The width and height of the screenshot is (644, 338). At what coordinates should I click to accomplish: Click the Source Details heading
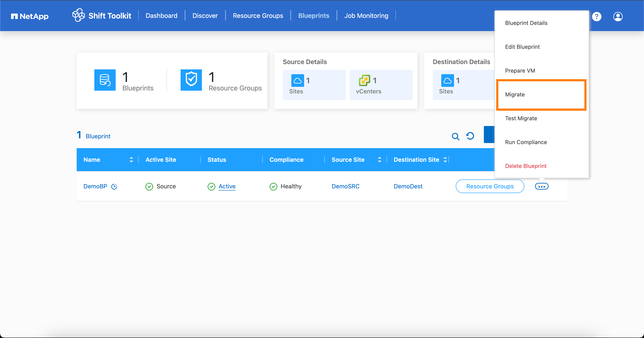[305, 62]
